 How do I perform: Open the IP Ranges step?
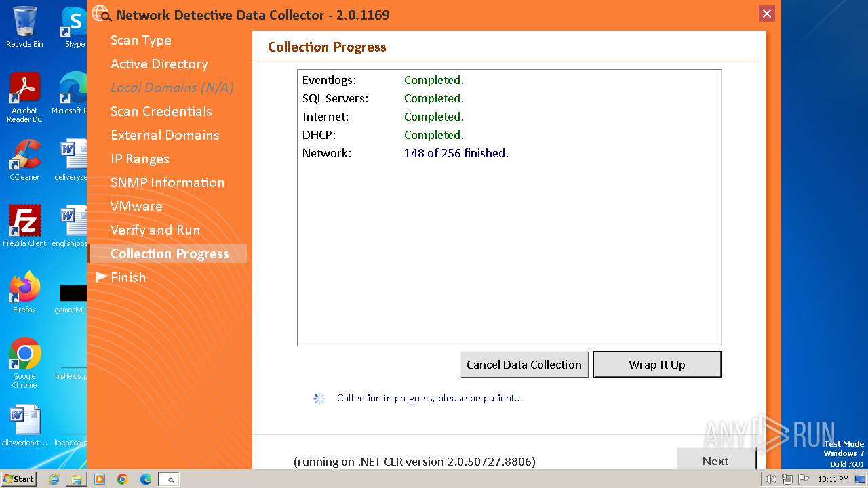tap(140, 159)
